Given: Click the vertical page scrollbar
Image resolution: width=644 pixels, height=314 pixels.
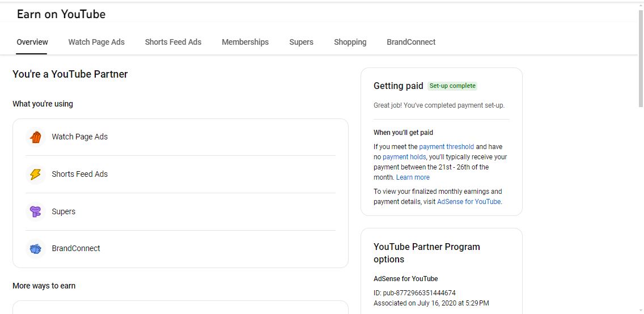Looking at the screenshot, I should 641,57.
